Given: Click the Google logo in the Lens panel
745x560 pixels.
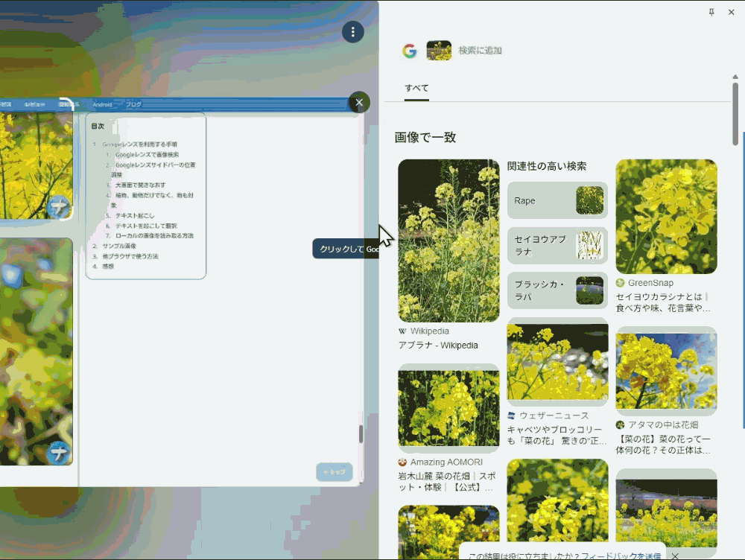Looking at the screenshot, I should point(409,50).
